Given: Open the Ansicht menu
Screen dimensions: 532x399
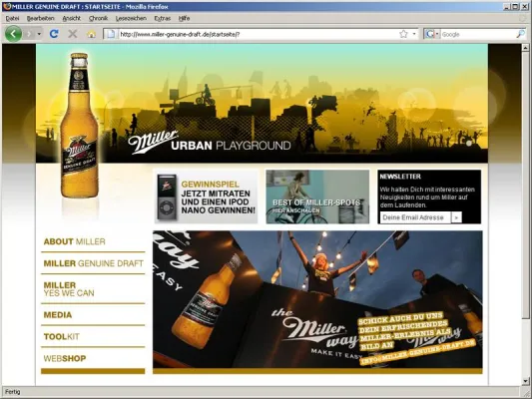Looking at the screenshot, I should tap(72, 18).
